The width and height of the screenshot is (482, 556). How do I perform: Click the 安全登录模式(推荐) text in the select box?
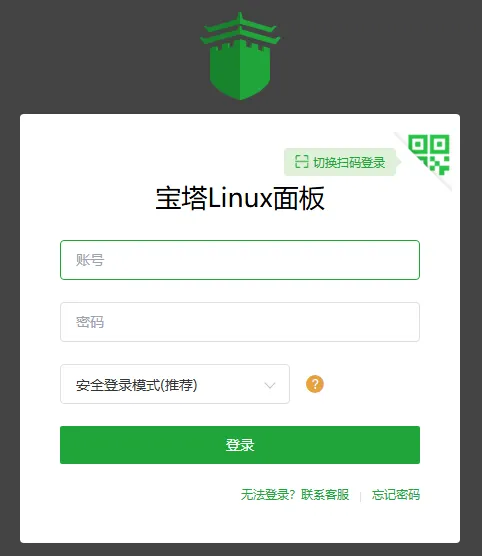click(137, 385)
